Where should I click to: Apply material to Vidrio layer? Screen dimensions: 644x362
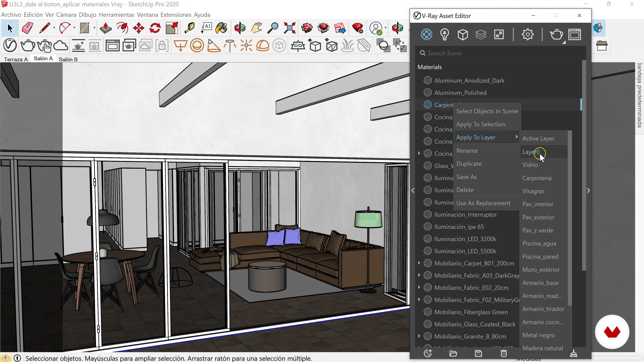click(x=544, y=165)
